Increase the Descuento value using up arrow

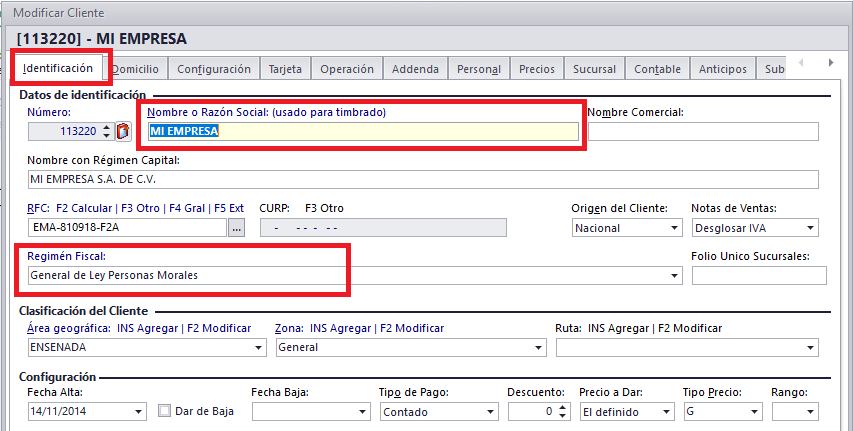562,407
